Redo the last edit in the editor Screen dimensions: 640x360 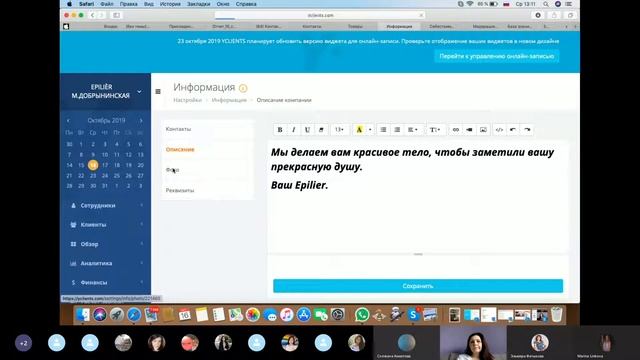tap(527, 130)
